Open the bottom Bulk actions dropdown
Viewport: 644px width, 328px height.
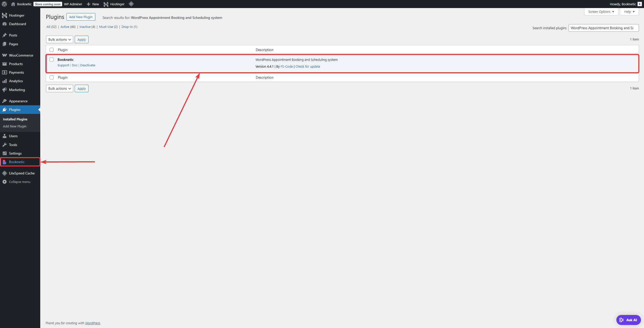[x=60, y=88]
